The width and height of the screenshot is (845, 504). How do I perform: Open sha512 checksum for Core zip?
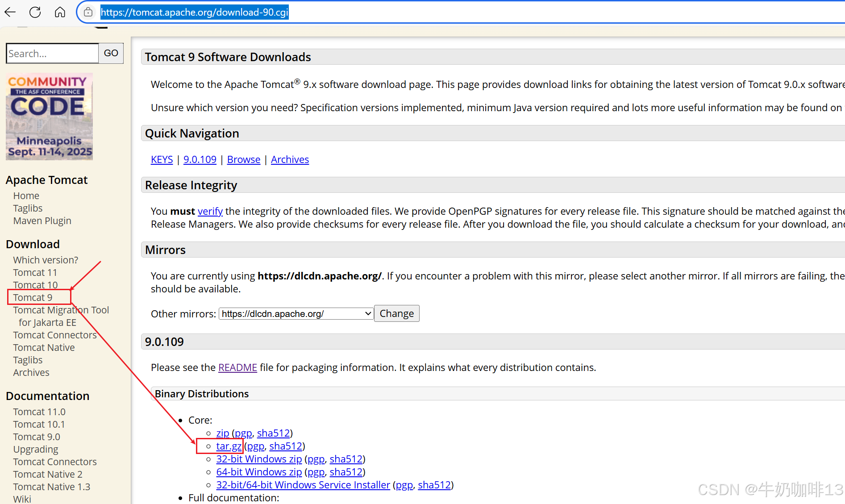pos(273,433)
